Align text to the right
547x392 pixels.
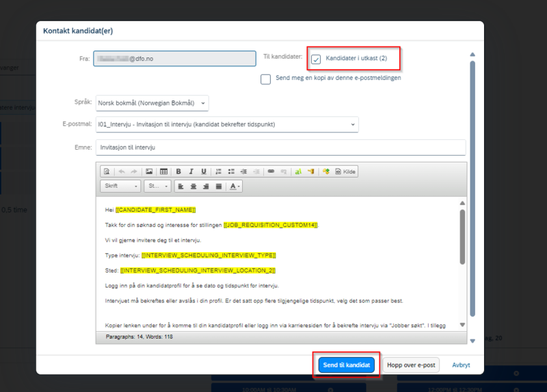tap(206, 186)
